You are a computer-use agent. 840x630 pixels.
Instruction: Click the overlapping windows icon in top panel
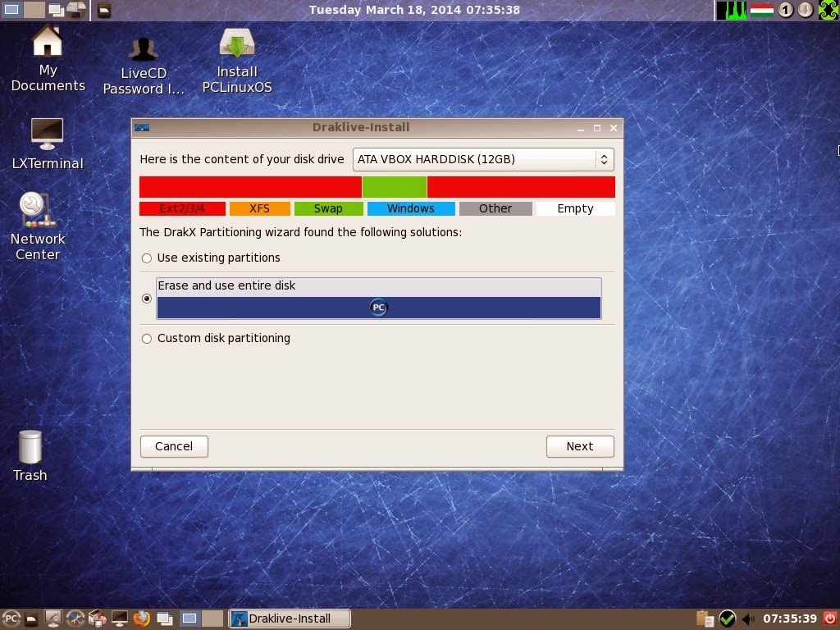[56, 10]
